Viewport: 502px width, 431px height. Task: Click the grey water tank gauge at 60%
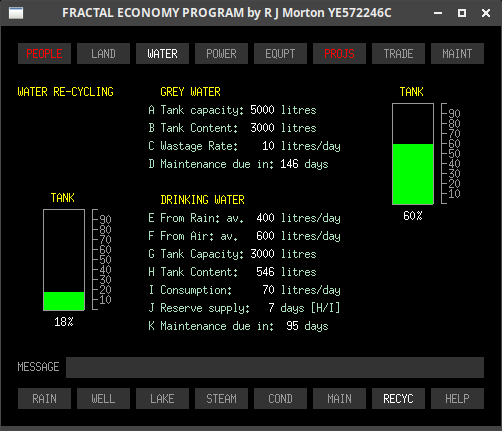pyautogui.click(x=413, y=154)
